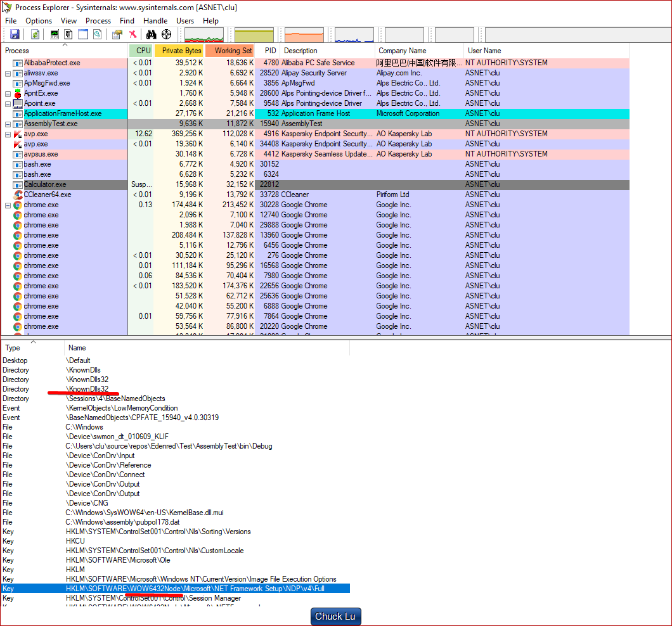Select the C:\Windows file handle

click(176, 427)
